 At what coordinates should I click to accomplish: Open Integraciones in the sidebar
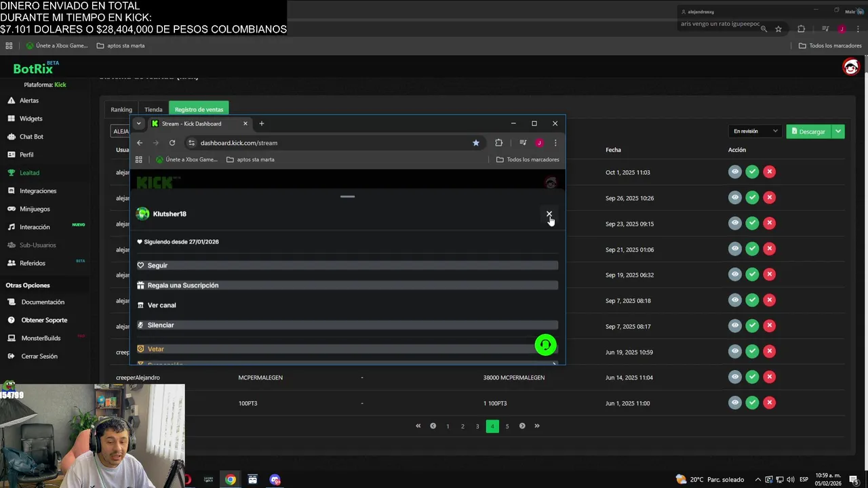pos(38,191)
